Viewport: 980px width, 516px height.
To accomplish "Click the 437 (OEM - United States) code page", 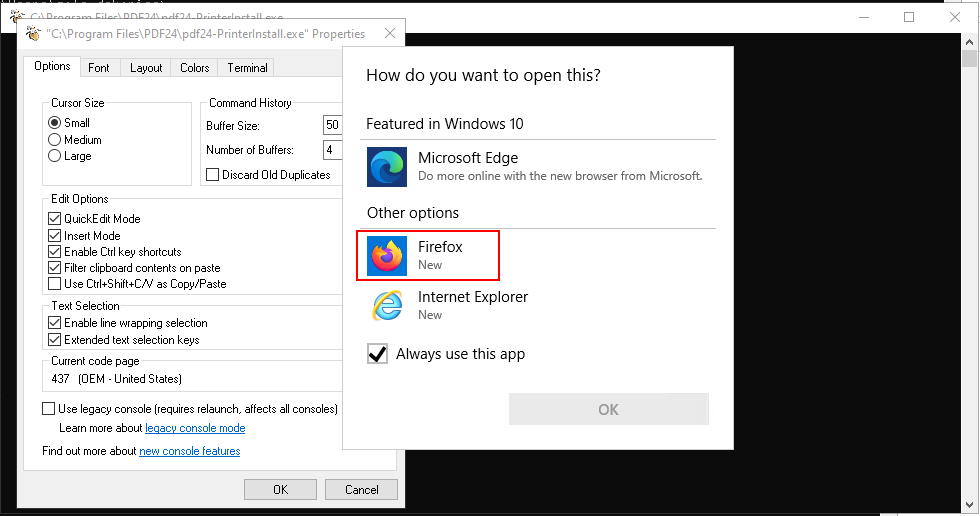I will (x=117, y=379).
